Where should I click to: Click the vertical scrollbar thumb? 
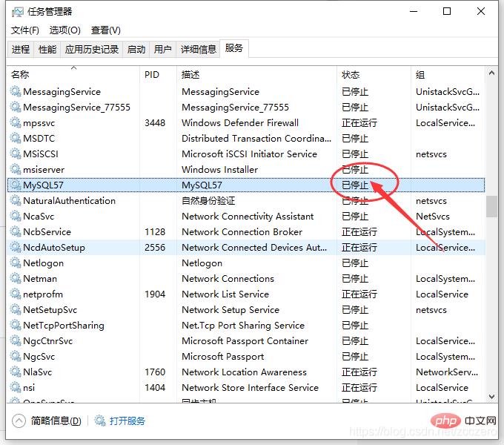pyautogui.click(x=492, y=206)
